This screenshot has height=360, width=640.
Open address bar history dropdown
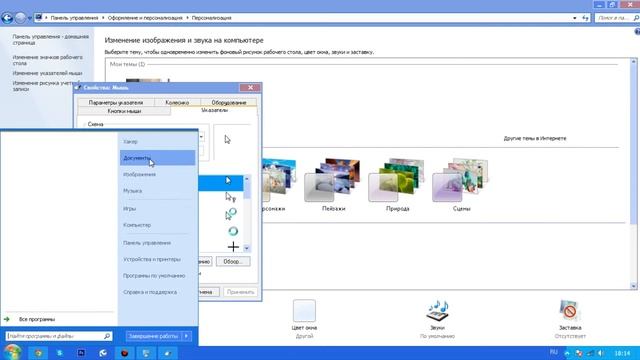[x=575, y=18]
